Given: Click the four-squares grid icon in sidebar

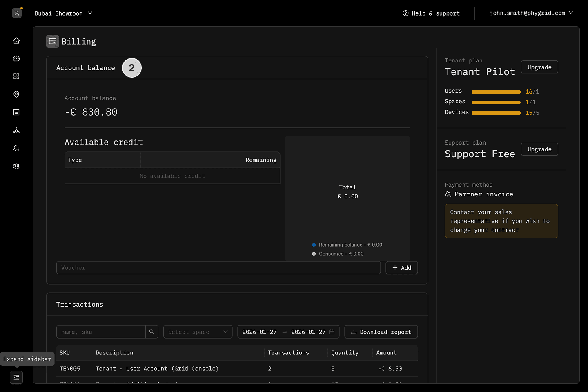Looking at the screenshot, I should [x=16, y=76].
